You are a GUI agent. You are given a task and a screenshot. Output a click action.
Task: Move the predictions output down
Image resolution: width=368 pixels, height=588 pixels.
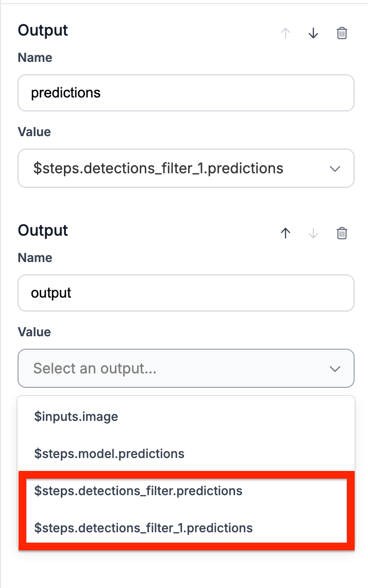click(313, 34)
